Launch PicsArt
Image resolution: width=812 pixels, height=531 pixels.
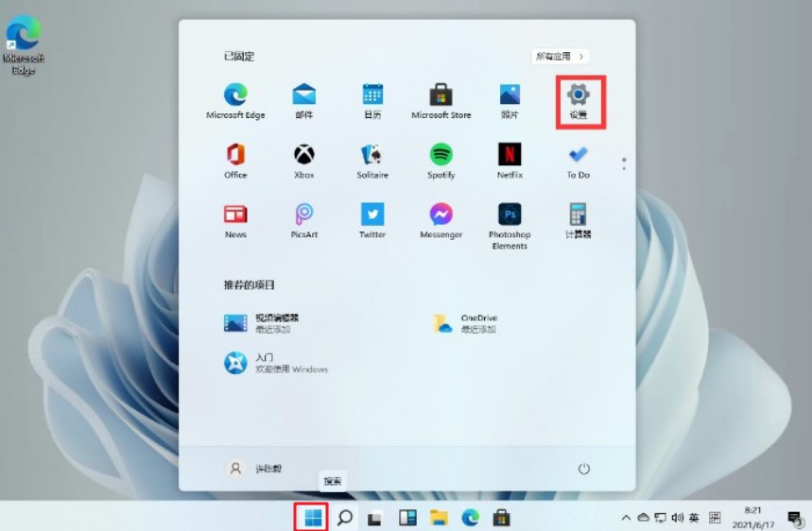click(304, 220)
